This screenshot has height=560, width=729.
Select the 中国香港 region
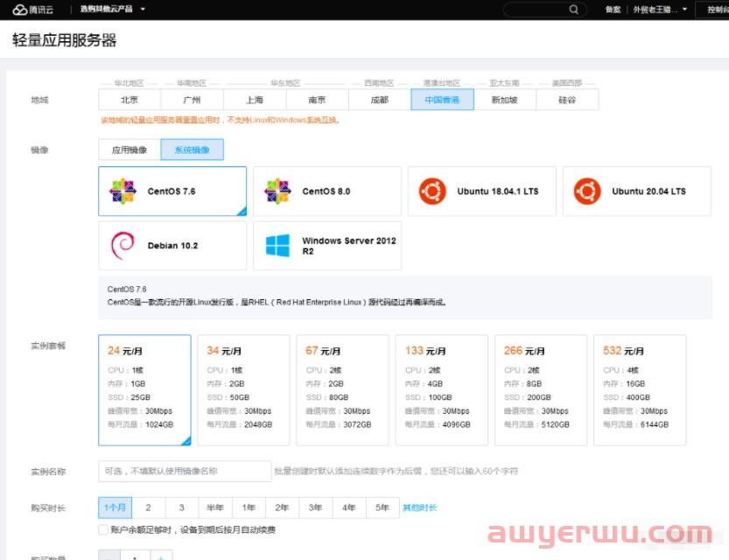point(442,100)
